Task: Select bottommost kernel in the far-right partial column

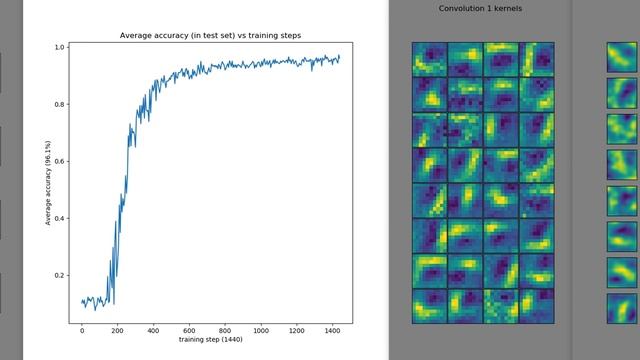Action: pyautogui.click(x=622, y=308)
